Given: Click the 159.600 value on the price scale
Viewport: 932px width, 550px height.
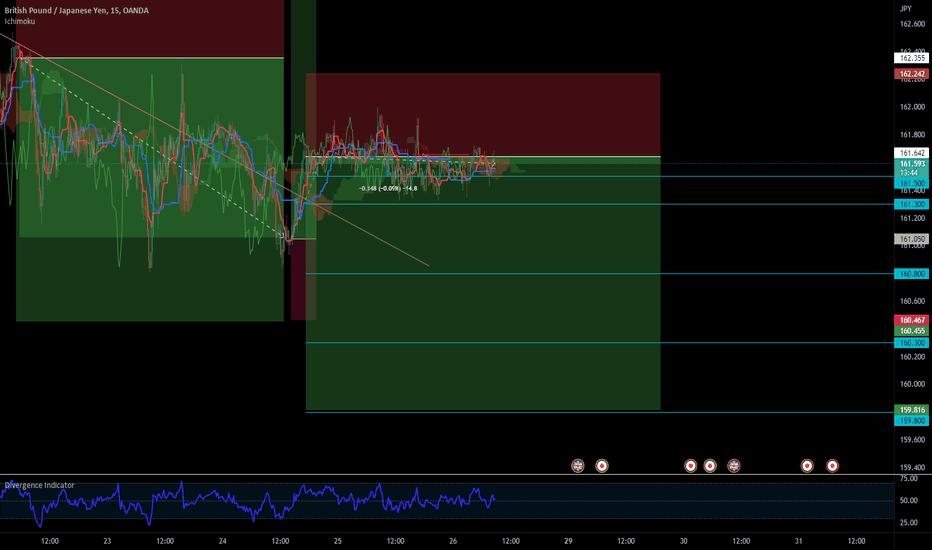Looking at the screenshot, I should click(912, 440).
